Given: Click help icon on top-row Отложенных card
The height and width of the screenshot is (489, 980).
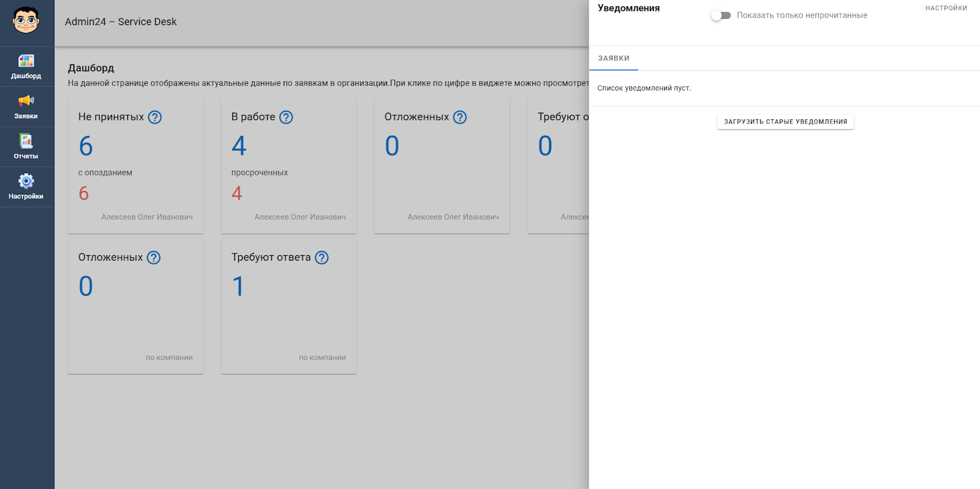Looking at the screenshot, I should [460, 117].
